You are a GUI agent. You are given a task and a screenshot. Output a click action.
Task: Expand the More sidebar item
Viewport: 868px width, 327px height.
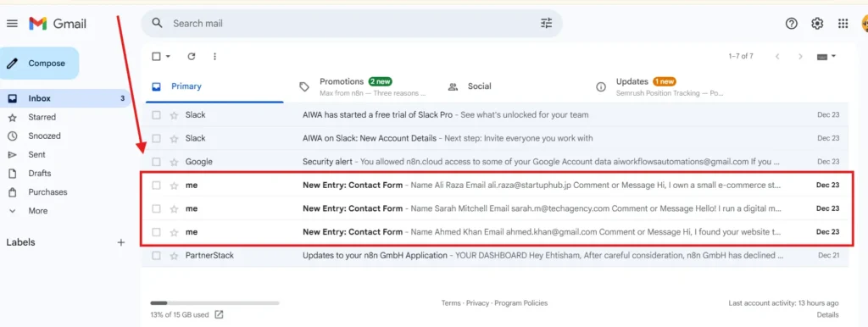coord(37,211)
